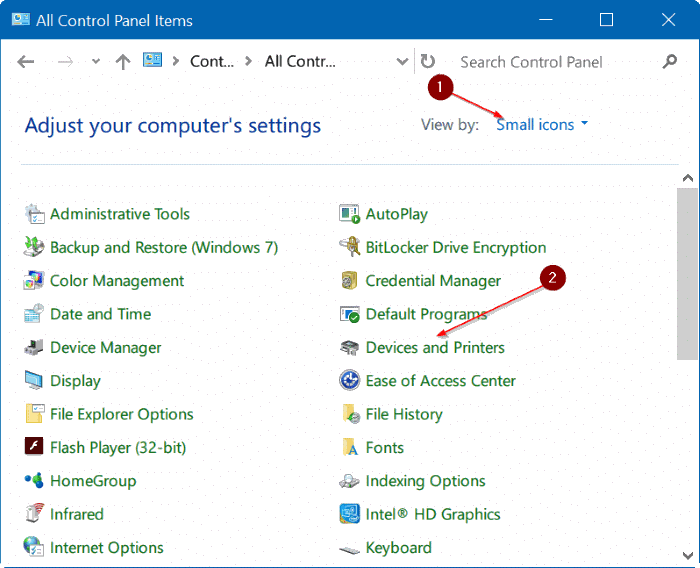
Task: Click the File History icon
Action: tap(350, 414)
